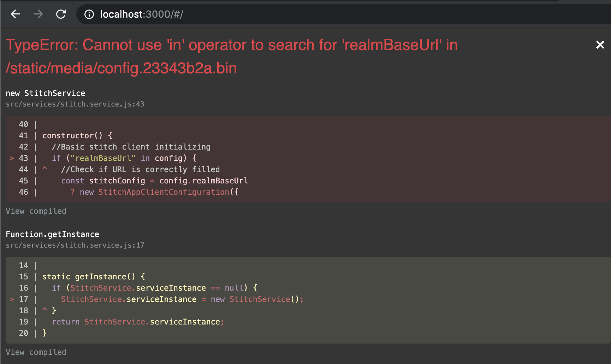Click the const stitchConfig line 45
This screenshot has width=611, height=364.
tap(154, 181)
